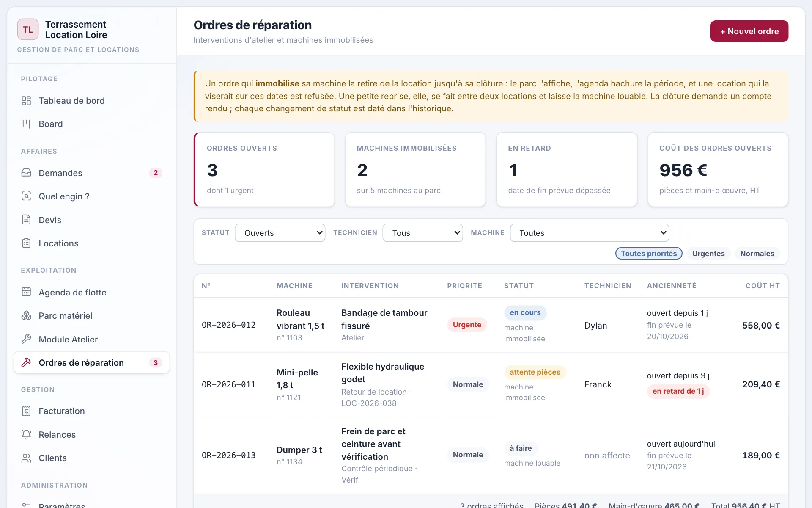Open order OR-2026-012
Viewport: 812px width, 508px height.
pyautogui.click(x=491, y=325)
